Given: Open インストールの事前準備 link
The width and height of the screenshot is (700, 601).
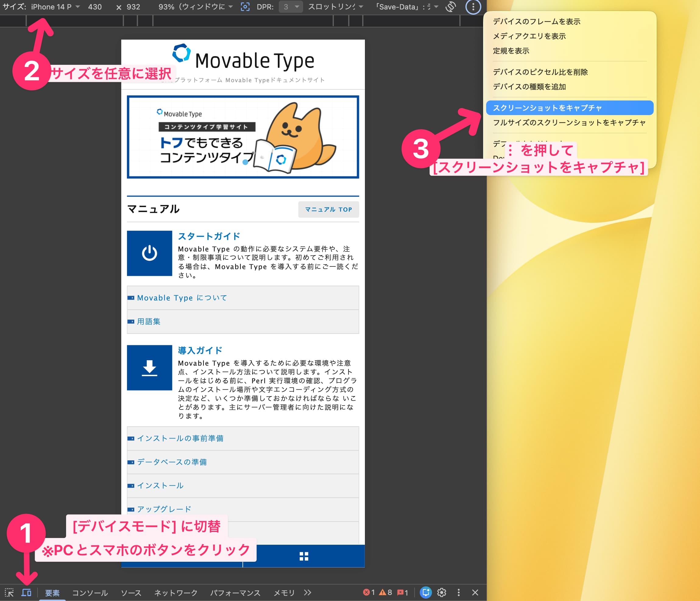Looking at the screenshot, I should (243, 438).
